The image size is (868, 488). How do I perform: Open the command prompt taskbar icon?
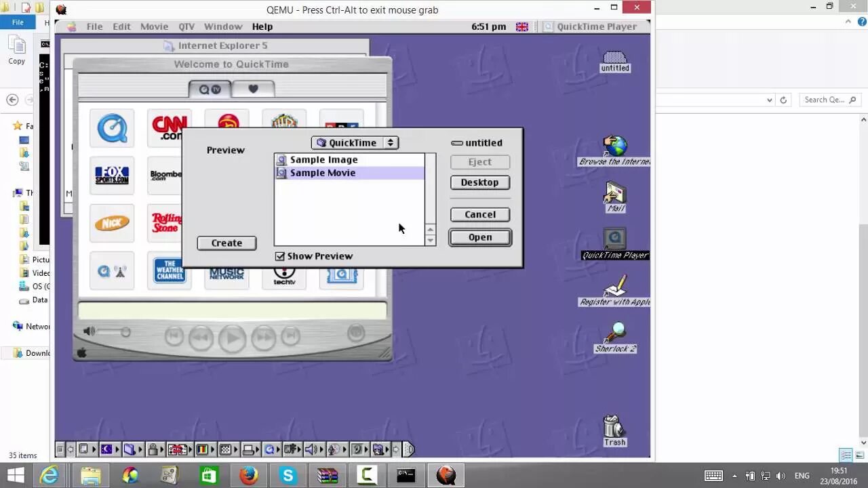pos(406,475)
